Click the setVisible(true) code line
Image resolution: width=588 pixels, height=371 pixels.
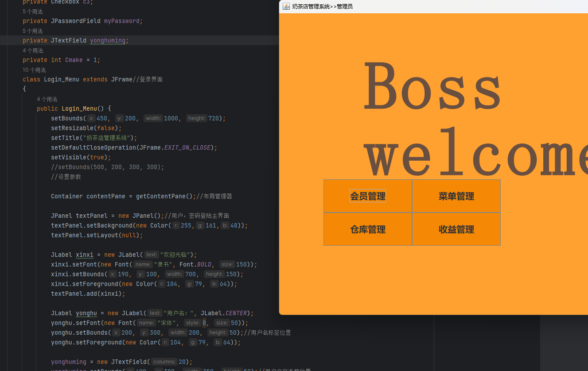coord(81,157)
